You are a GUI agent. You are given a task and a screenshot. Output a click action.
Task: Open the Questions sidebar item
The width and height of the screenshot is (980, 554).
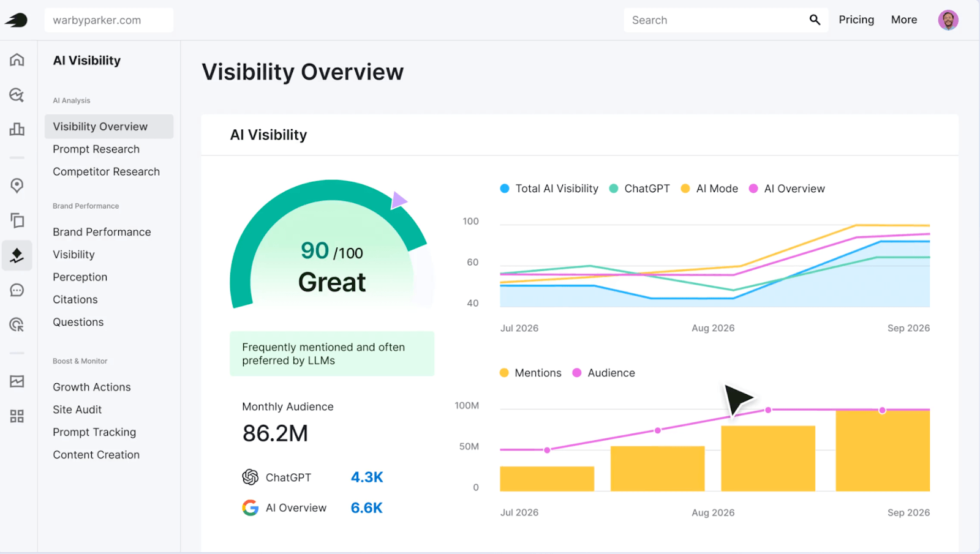78,322
